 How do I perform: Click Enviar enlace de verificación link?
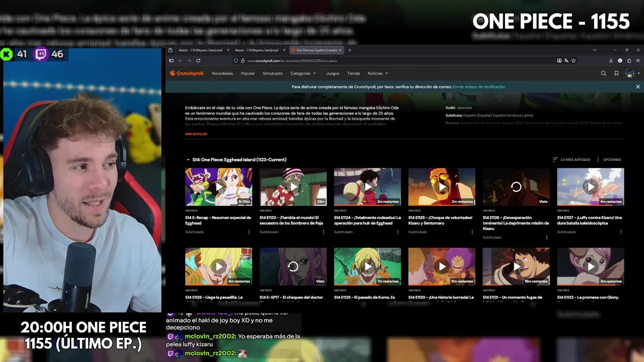pyautogui.click(x=479, y=86)
